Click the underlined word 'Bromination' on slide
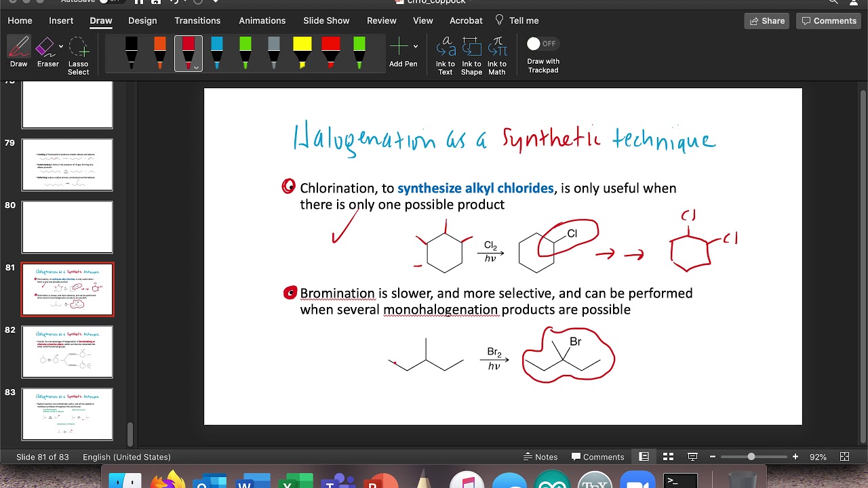 [337, 293]
